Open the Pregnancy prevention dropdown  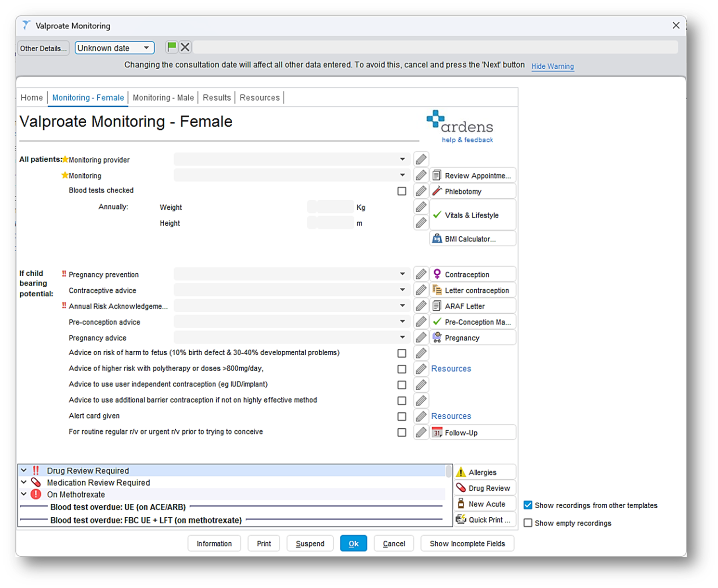292,274
